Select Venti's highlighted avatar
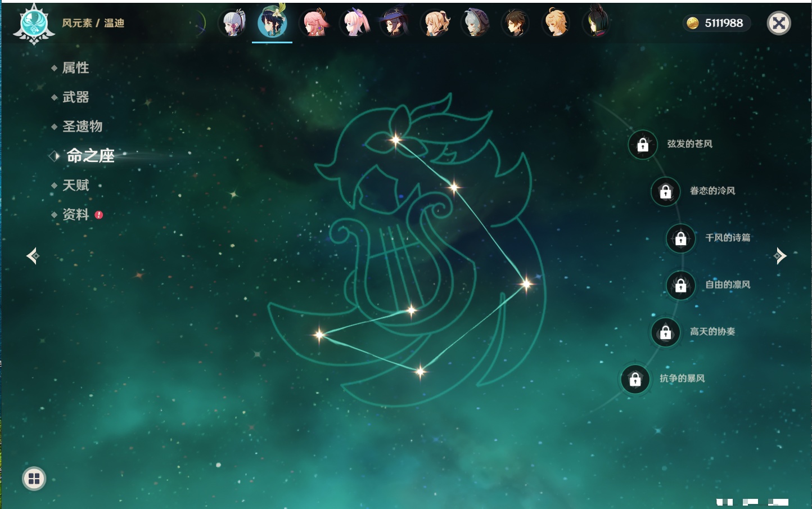This screenshot has height=509, width=812. click(x=272, y=22)
